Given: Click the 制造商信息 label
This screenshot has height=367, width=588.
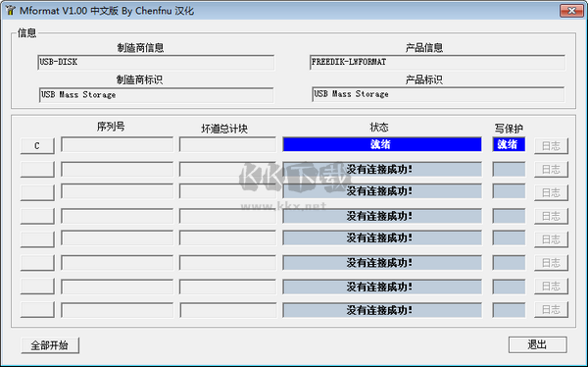Looking at the screenshot, I should click(140, 48).
